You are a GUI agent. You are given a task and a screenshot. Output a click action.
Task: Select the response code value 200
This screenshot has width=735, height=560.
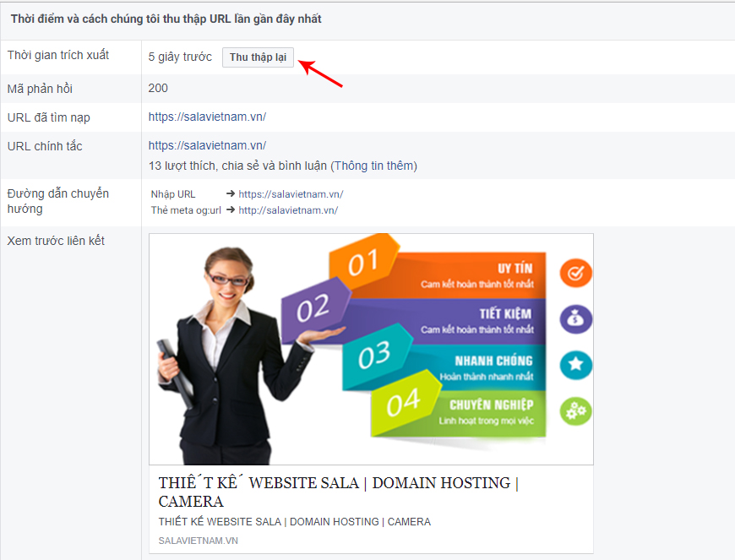(158, 88)
